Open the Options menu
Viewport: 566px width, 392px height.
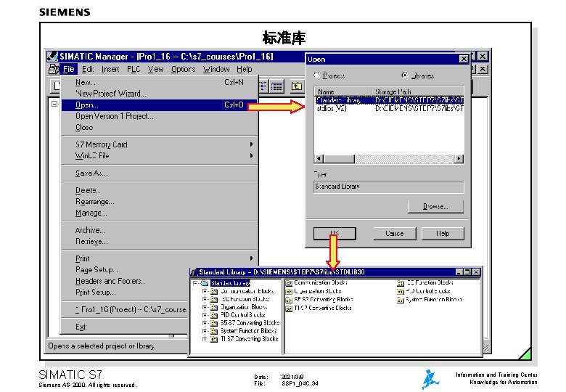point(184,69)
